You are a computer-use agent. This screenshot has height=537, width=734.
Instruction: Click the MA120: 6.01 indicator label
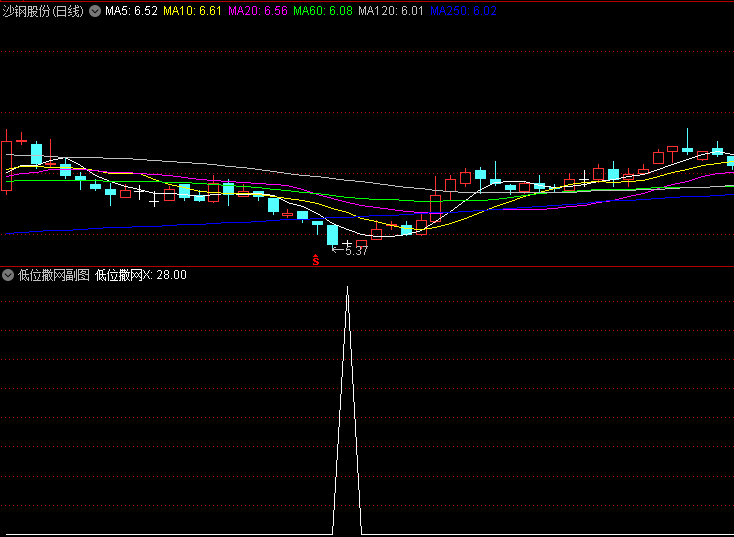tap(391, 11)
